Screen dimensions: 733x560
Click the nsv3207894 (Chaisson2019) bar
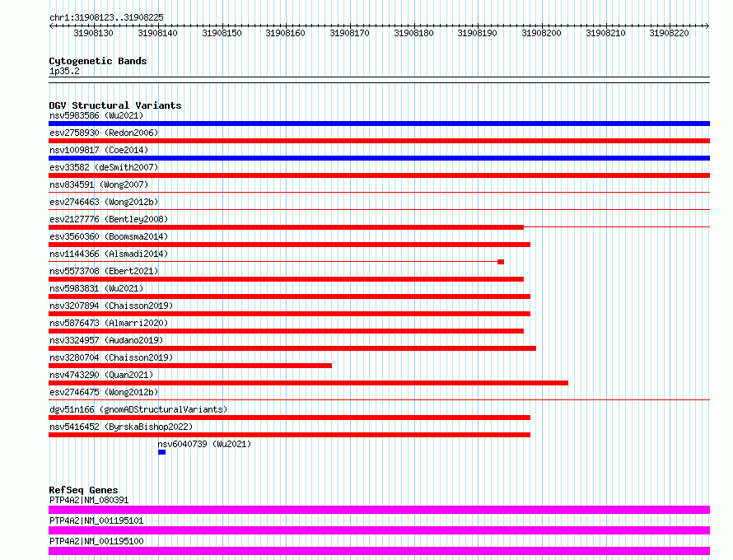[289, 314]
